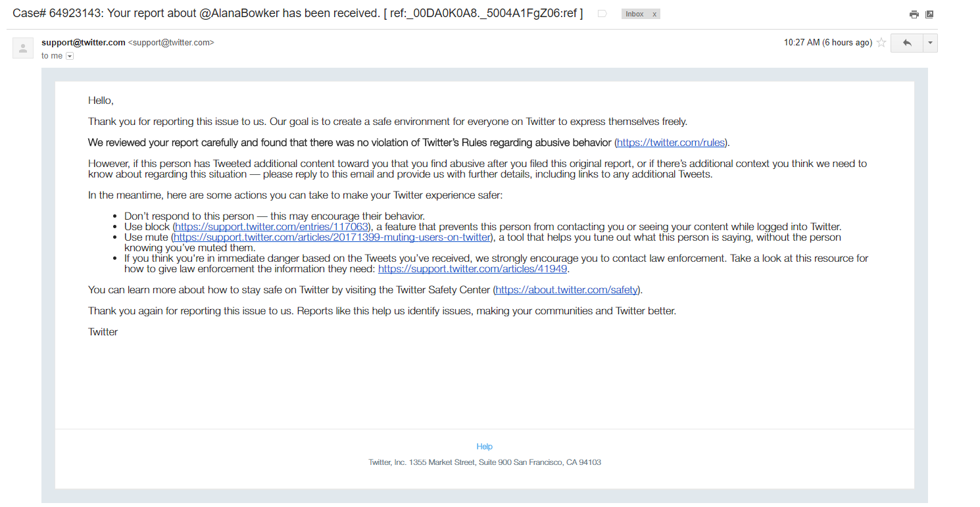The image size is (980, 507).
Task: Toggle the importance marker beside the subject
Action: (x=602, y=14)
